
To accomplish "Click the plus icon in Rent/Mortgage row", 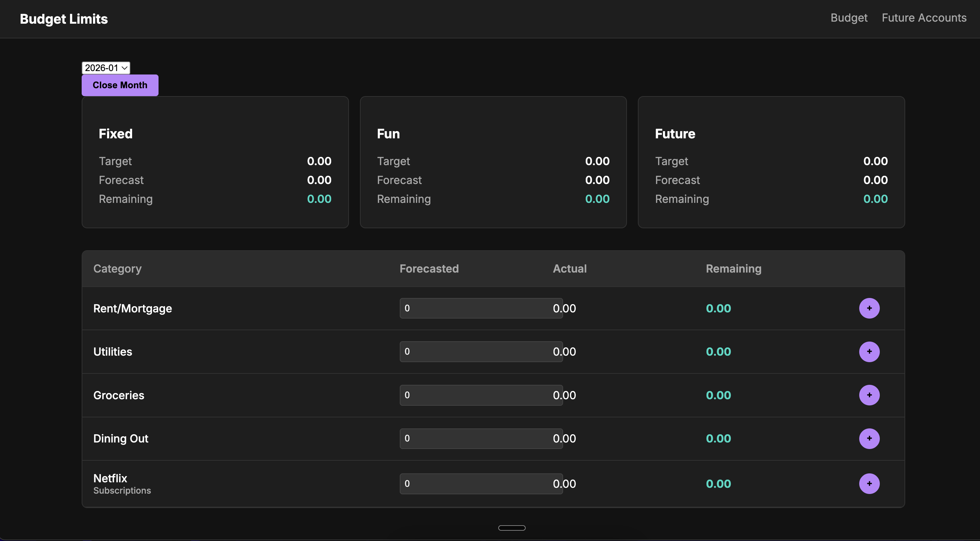I will (x=869, y=308).
